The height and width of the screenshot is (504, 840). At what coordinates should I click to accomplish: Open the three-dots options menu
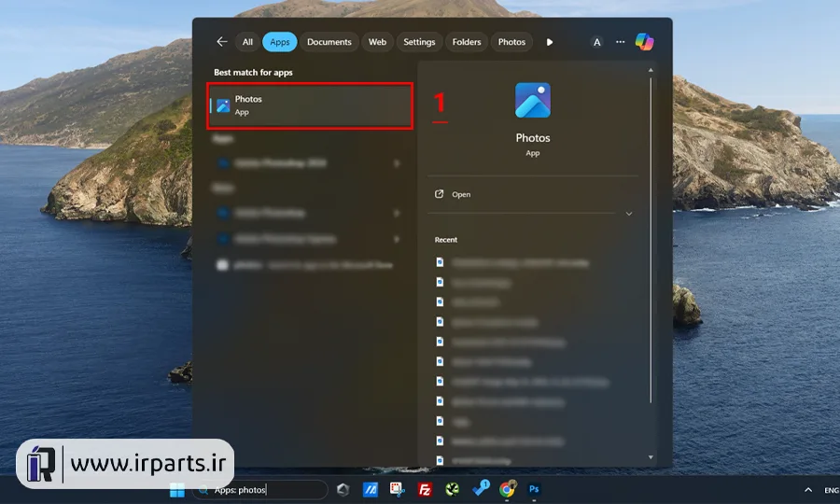[621, 42]
